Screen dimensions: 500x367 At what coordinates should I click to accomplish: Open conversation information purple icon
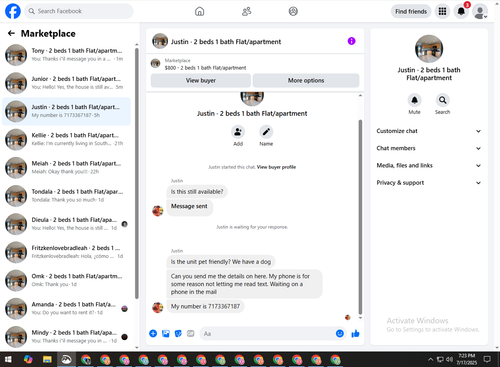coord(351,41)
